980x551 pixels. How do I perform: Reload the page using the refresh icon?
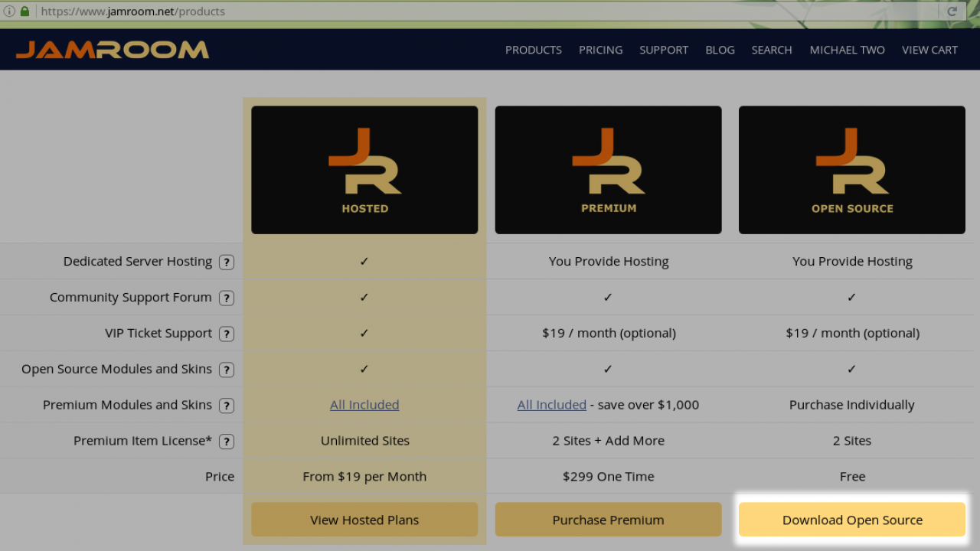point(952,11)
